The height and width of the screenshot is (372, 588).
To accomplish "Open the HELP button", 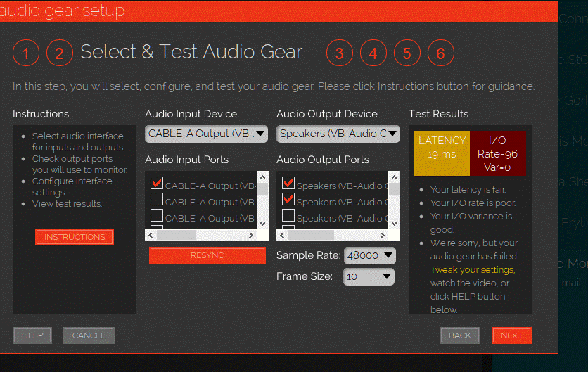I will (x=32, y=335).
